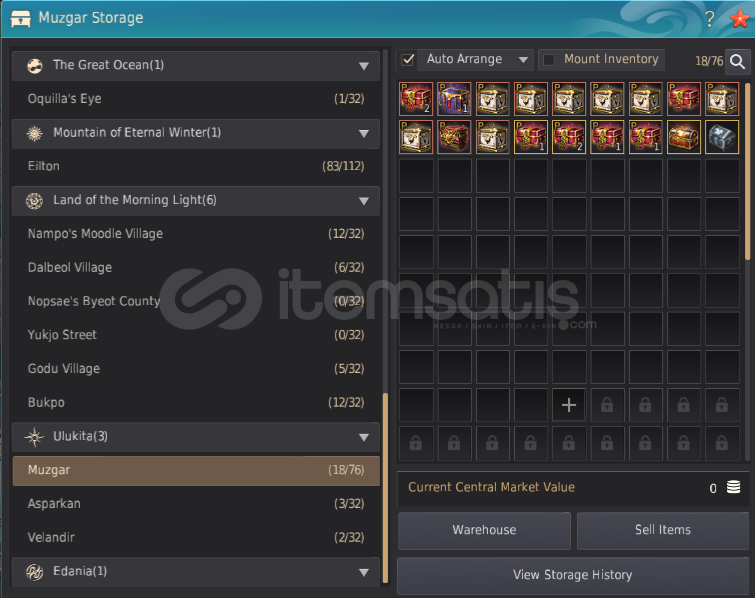Click the item grid scrollbar

click(x=747, y=172)
